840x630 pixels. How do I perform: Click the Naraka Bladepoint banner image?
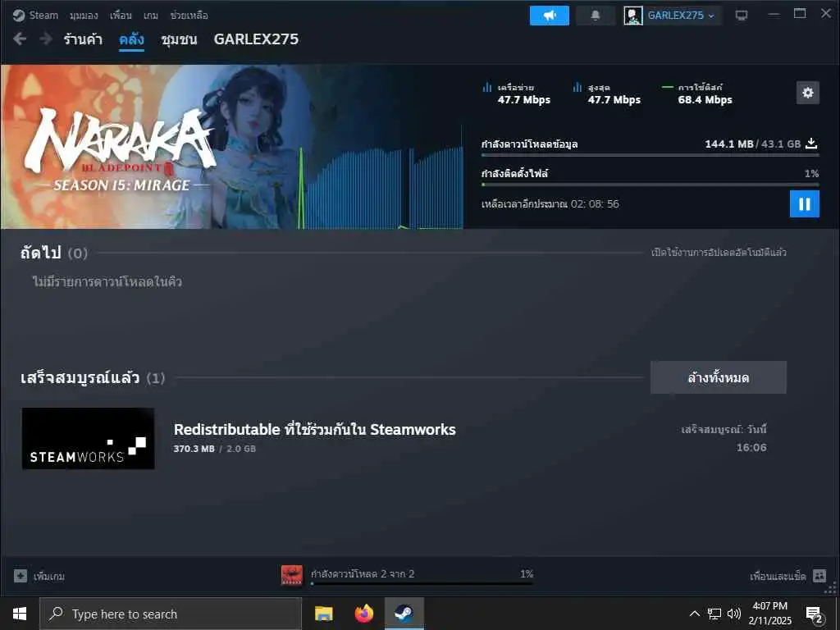231,147
